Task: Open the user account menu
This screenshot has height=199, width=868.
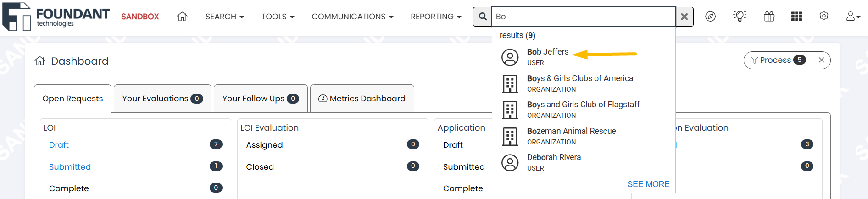Action: point(853,17)
